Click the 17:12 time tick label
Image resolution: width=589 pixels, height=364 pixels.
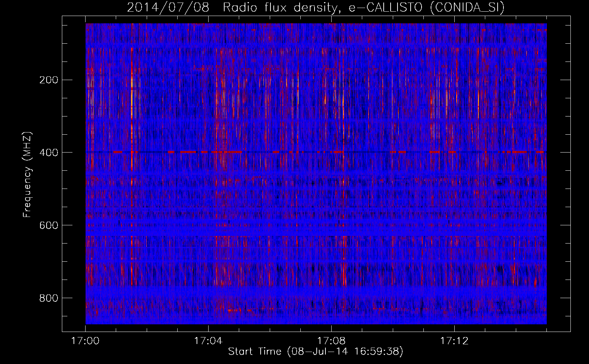click(x=454, y=341)
